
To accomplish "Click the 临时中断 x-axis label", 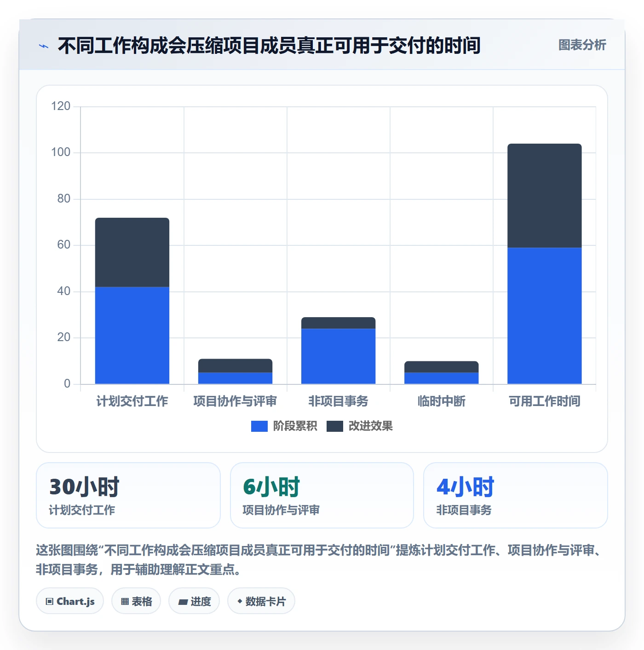I will pyautogui.click(x=441, y=401).
